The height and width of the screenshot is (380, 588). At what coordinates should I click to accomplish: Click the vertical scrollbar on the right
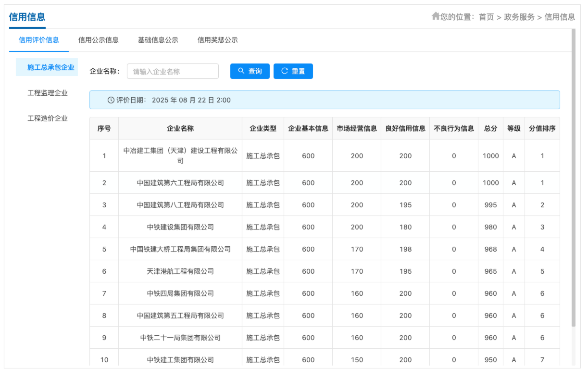point(573,178)
